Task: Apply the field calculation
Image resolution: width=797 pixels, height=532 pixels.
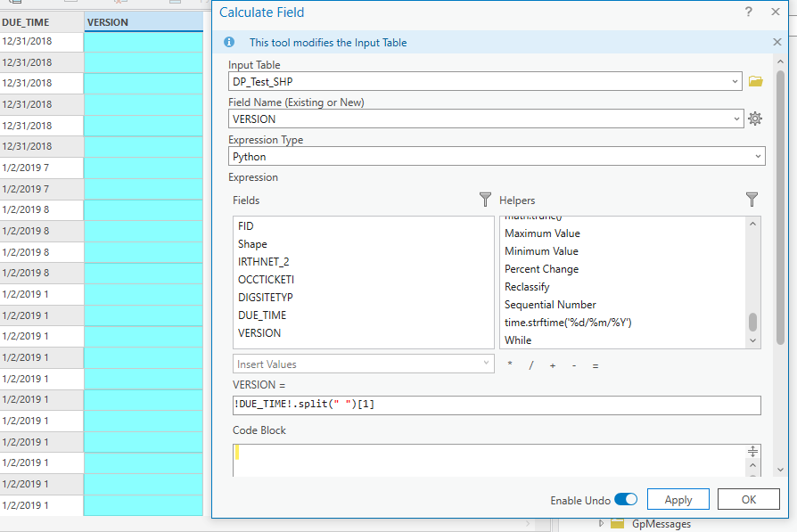Action: pyautogui.click(x=678, y=499)
